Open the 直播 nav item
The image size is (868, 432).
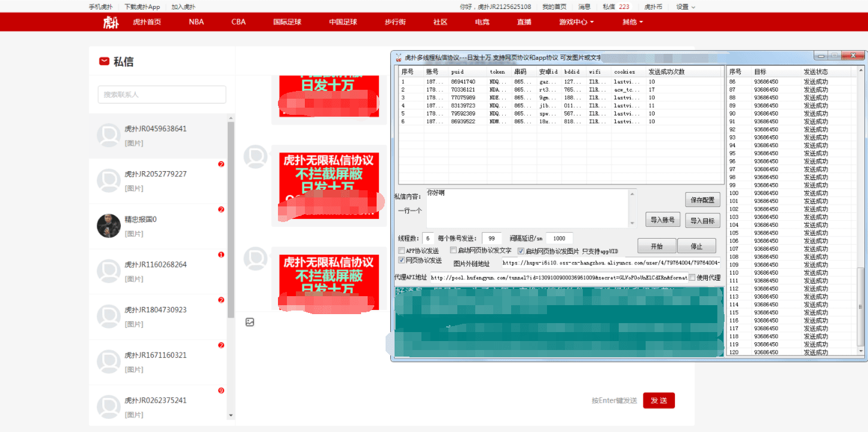(524, 22)
